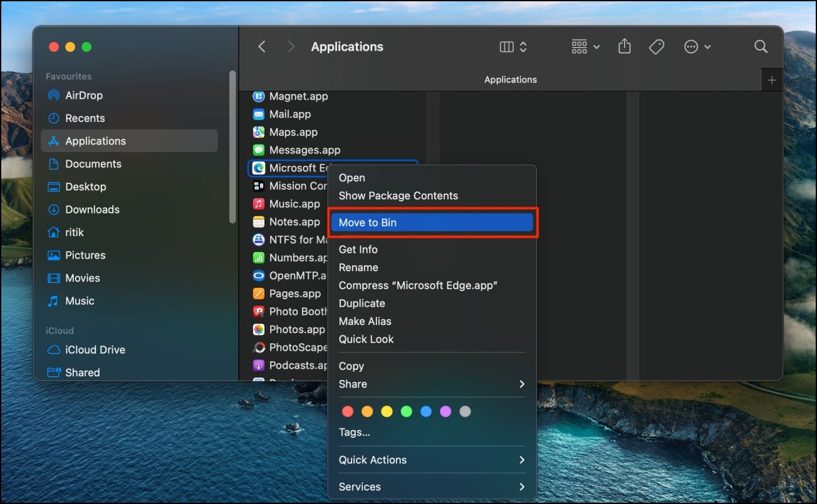Open Pictures in the sidebar

click(129, 255)
